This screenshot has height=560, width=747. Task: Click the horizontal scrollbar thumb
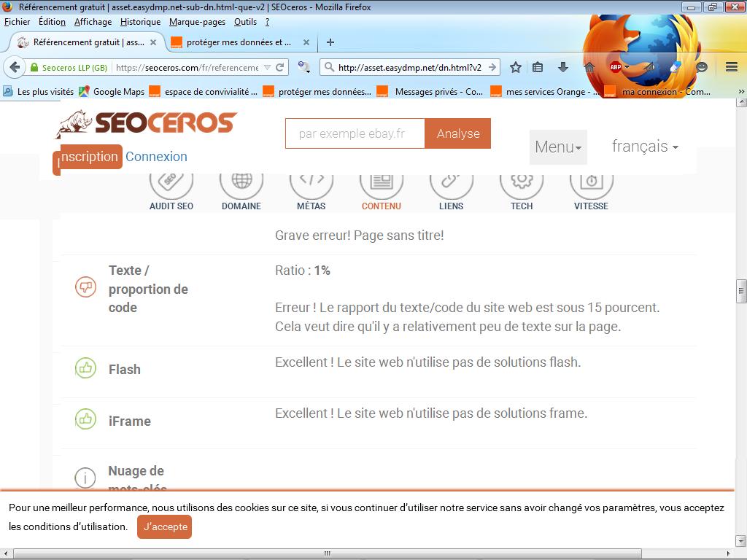click(328, 553)
